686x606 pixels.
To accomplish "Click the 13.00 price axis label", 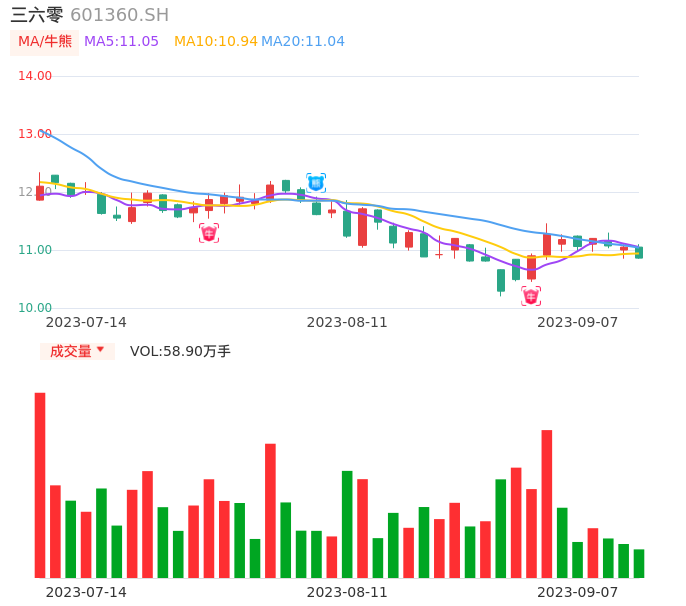I will click(35, 134).
